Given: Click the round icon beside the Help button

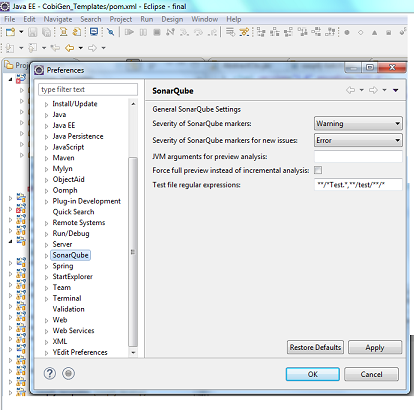Looking at the screenshot, I should (x=68, y=373).
